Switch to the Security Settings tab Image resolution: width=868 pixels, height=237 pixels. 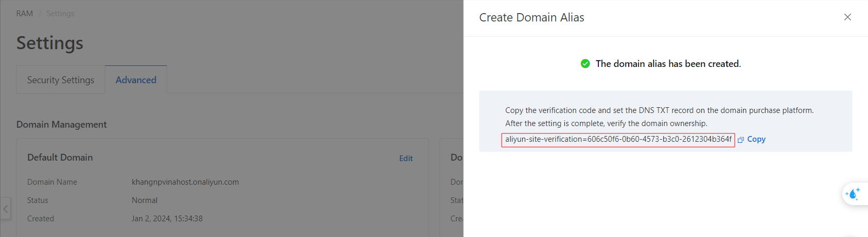61,80
